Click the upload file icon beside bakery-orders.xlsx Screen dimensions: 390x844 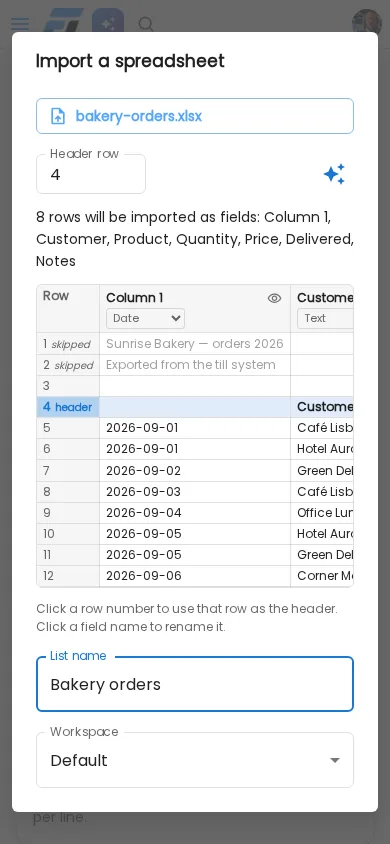tap(58, 116)
